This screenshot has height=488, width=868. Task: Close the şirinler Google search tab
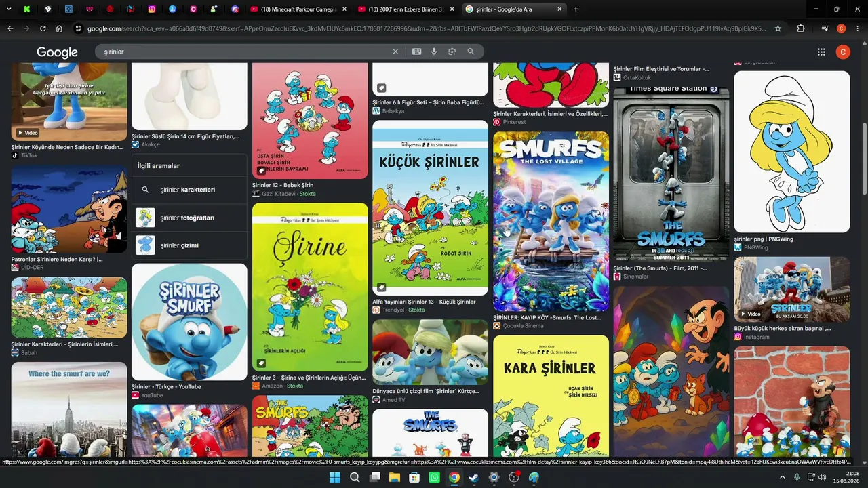[559, 9]
